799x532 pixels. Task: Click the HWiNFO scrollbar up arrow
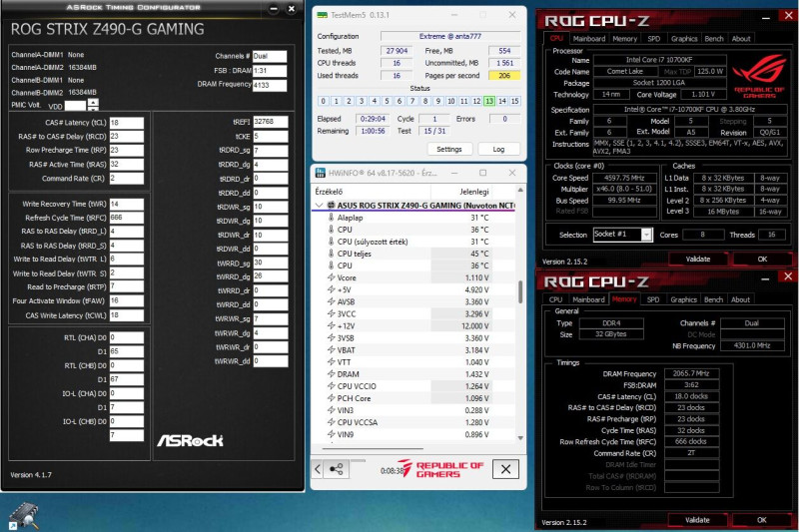coord(520,190)
